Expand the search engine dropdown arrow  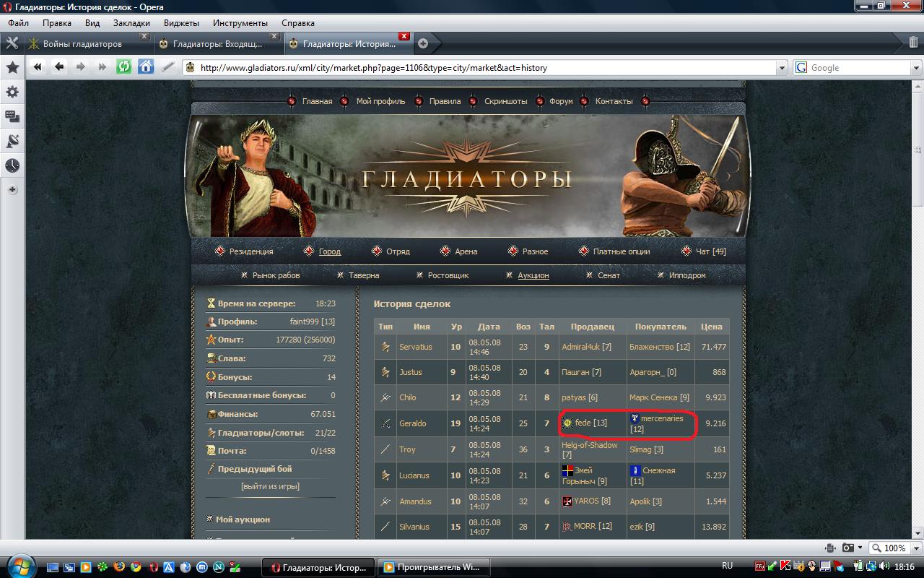point(915,68)
